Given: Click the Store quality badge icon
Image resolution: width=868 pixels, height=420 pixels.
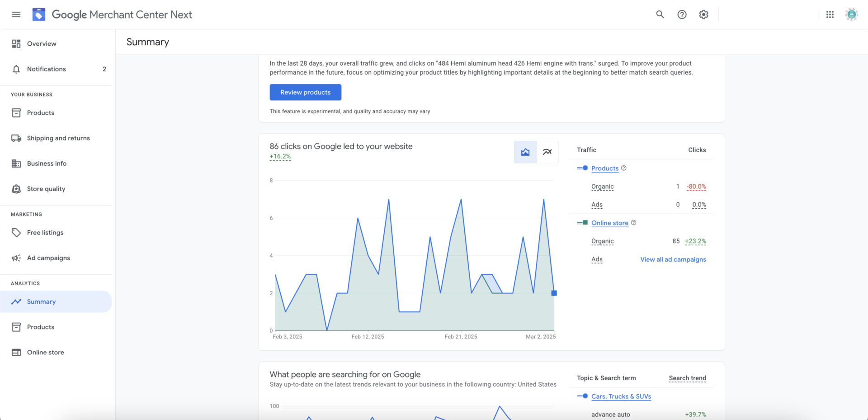Looking at the screenshot, I should click(x=16, y=189).
